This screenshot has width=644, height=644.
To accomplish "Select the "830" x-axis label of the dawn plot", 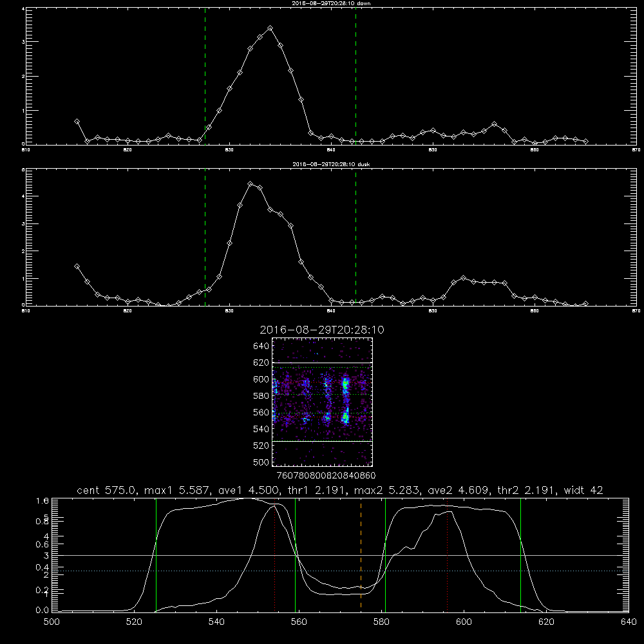I will 229,150.
